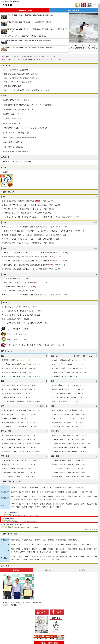This screenshot has width=100, height=644.
Task: Open 一覧 list link in スポーツ section
Action: click(96, 302)
